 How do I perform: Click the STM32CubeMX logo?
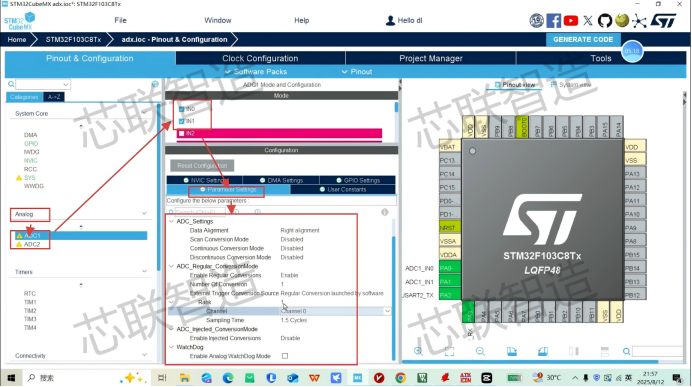pyautogui.click(x=20, y=21)
